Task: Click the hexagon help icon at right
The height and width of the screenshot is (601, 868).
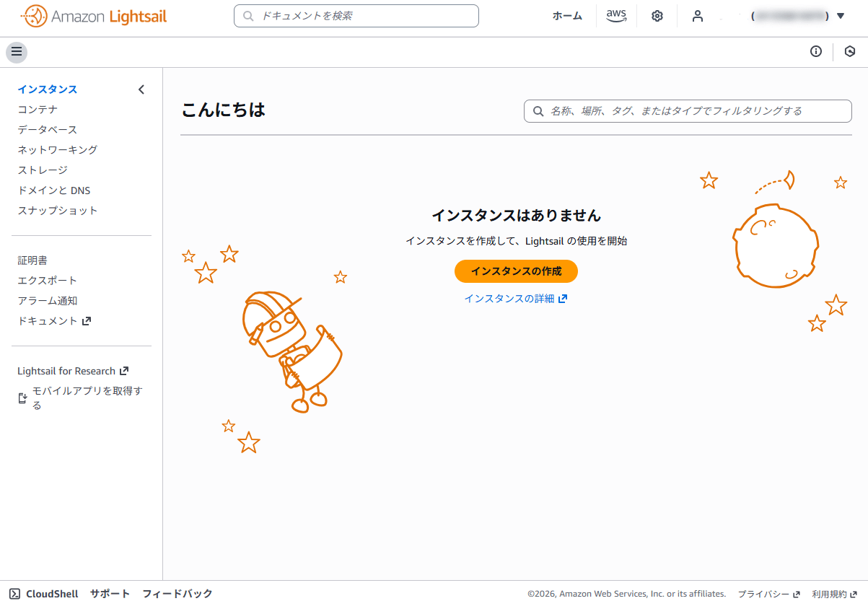Action: pyautogui.click(x=851, y=51)
